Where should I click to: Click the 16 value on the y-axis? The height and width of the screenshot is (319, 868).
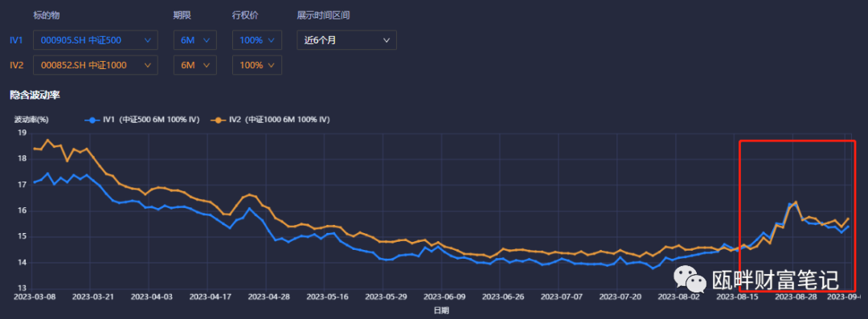pos(23,211)
